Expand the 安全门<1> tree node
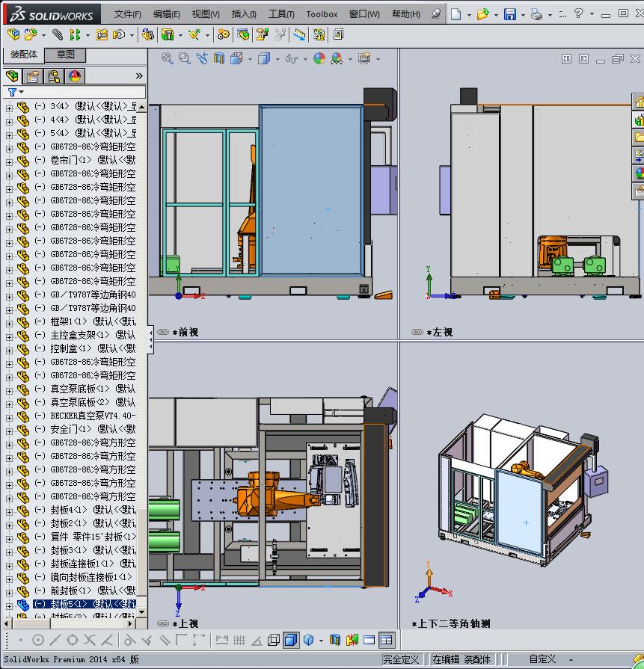The width and height of the screenshot is (644, 669). pyautogui.click(x=10, y=431)
